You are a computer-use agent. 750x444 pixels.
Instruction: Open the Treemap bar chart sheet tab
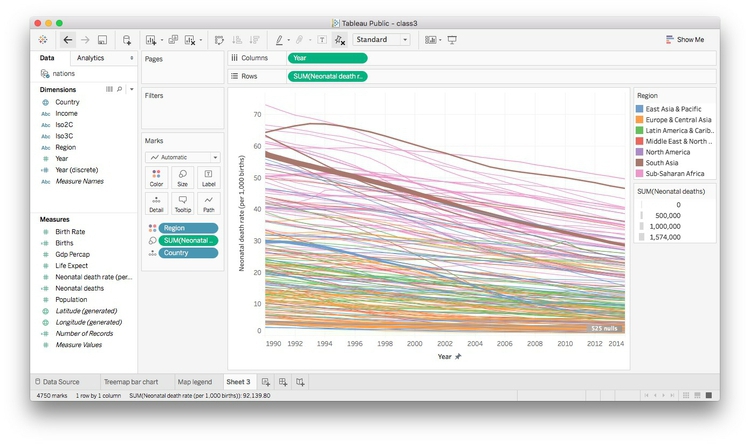131,382
